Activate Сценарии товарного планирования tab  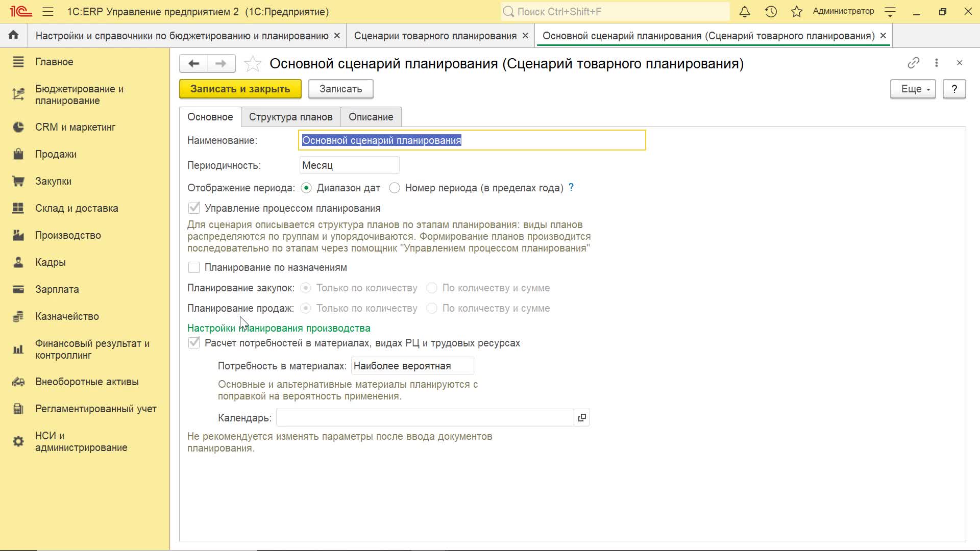coord(435,36)
